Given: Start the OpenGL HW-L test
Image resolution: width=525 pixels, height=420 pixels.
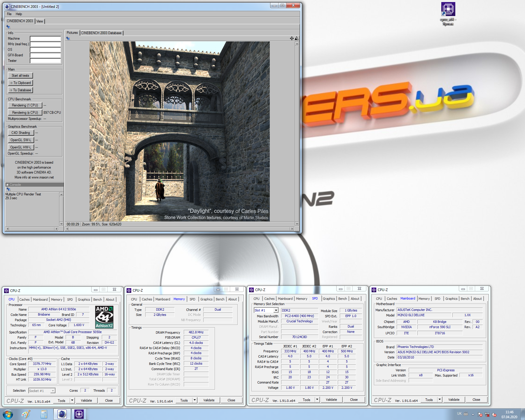Looking at the screenshot, I should pos(21,147).
